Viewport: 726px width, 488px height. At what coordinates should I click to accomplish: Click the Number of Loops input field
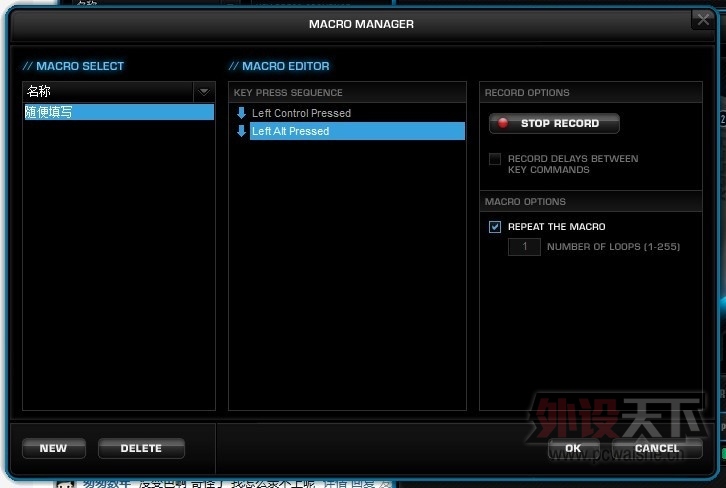point(524,246)
